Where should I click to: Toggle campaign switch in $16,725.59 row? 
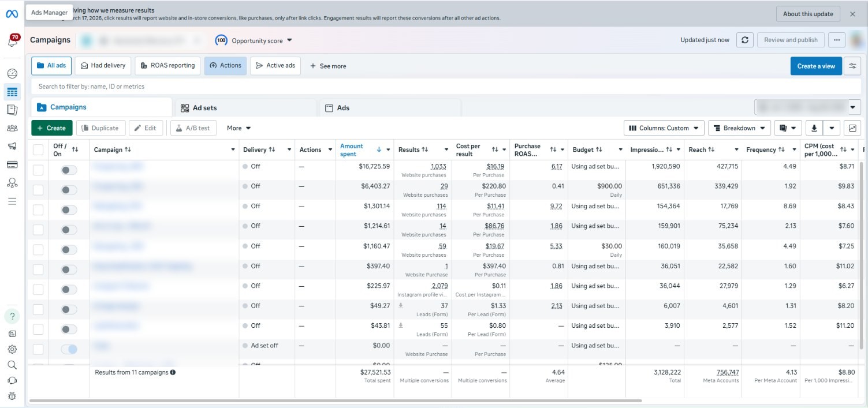(69, 170)
